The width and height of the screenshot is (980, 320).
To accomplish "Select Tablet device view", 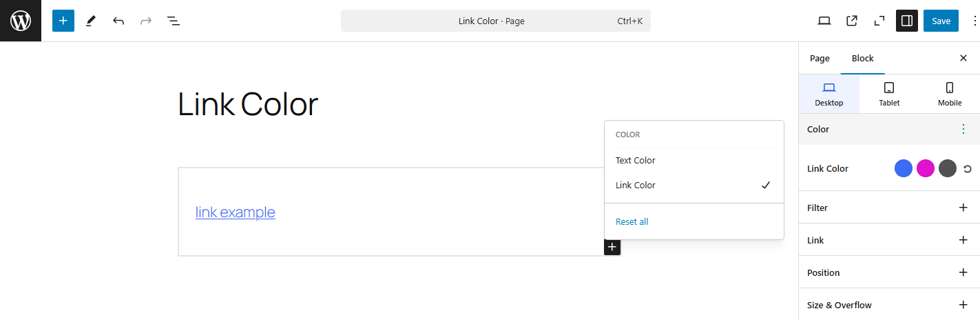I will (889, 94).
